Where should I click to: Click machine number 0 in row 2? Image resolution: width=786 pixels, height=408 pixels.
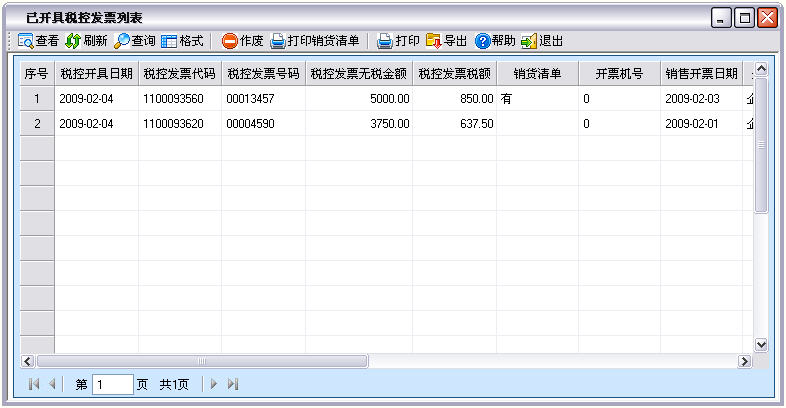tap(620, 124)
